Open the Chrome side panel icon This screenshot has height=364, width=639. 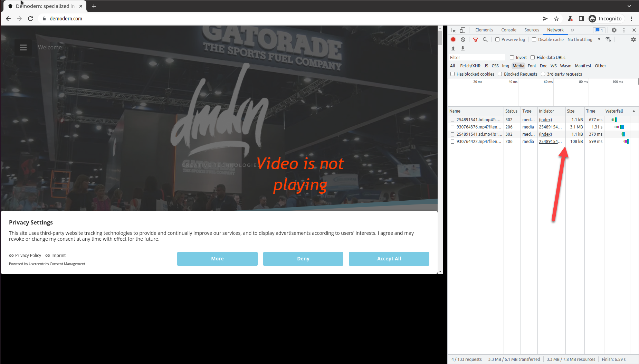pos(581,19)
